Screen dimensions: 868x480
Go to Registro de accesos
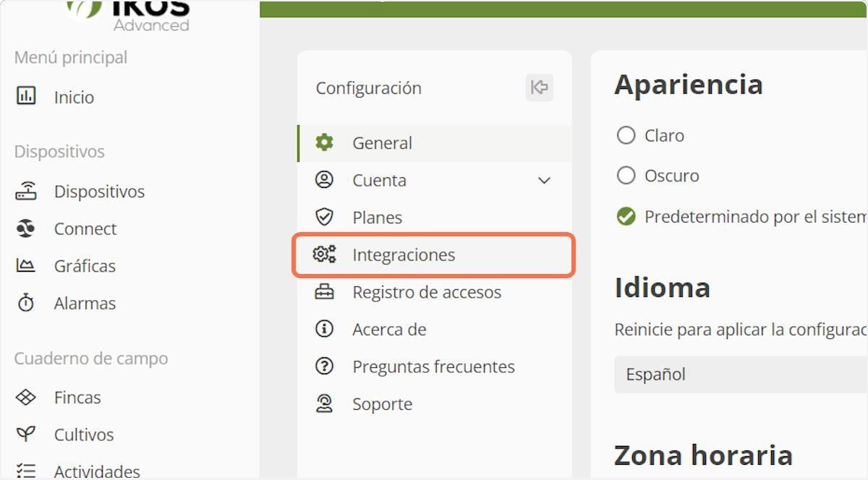pyautogui.click(x=426, y=292)
